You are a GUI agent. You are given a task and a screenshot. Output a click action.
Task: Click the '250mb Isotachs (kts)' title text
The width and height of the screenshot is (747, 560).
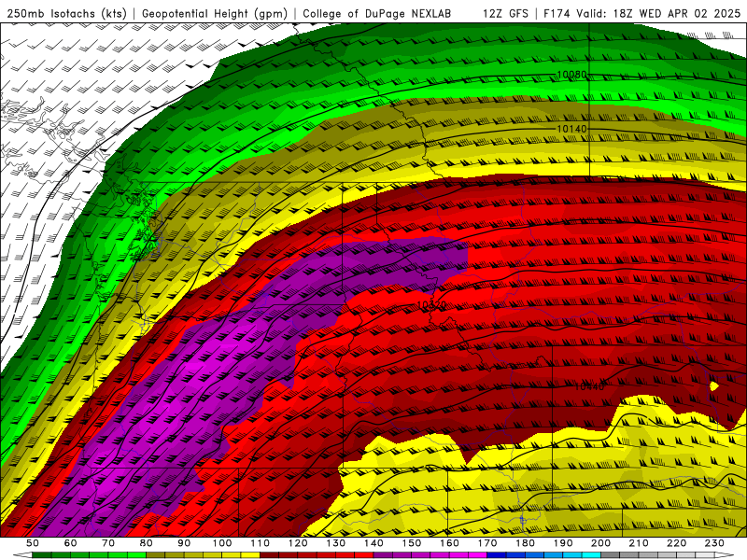click(66, 14)
